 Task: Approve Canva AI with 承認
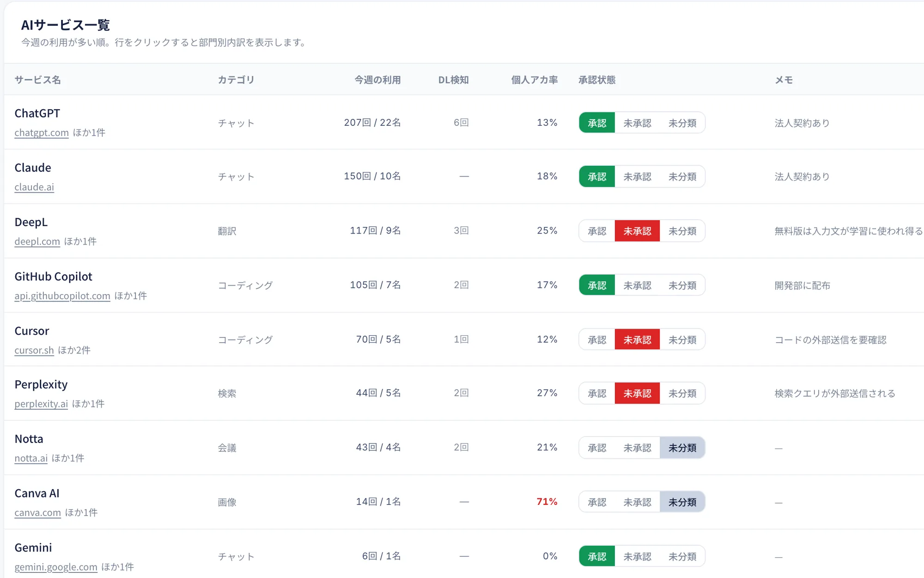pos(597,502)
